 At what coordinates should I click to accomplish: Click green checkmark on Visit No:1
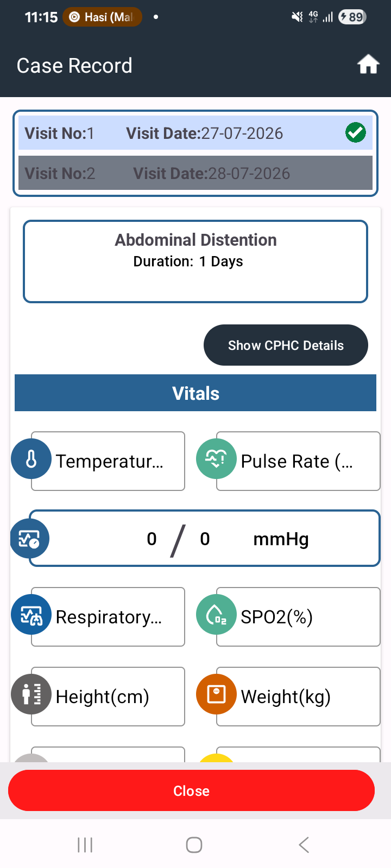tap(356, 132)
